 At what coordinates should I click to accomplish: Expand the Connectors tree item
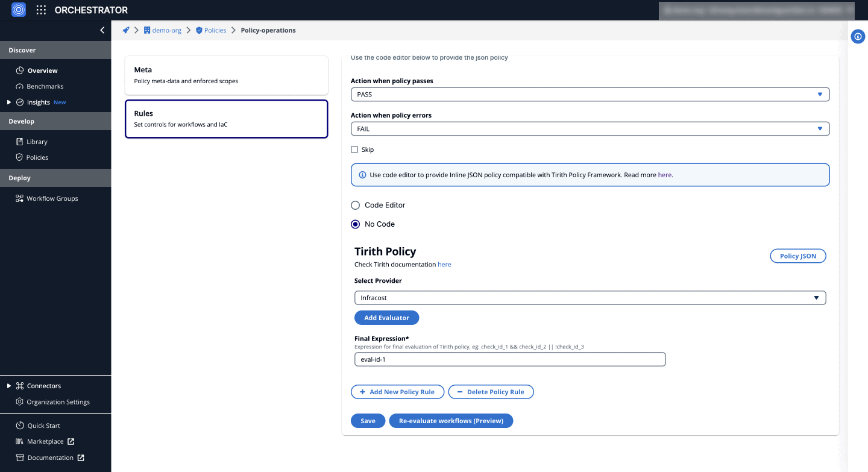coord(9,386)
